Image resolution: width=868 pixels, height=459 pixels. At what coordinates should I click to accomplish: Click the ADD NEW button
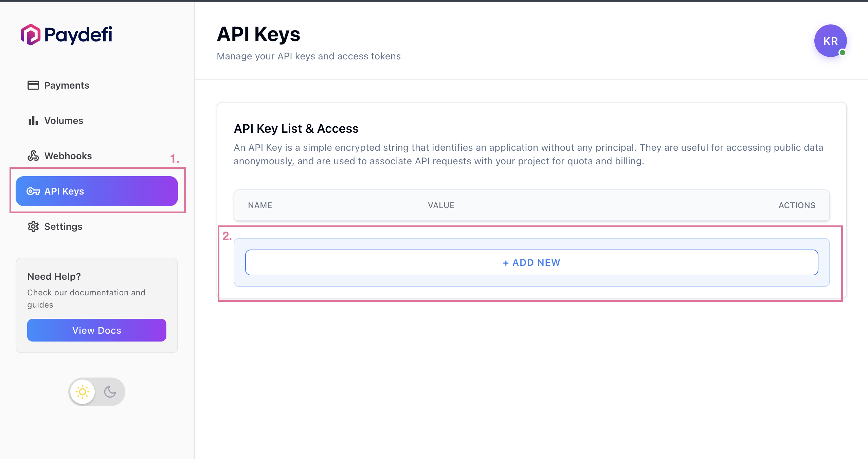click(531, 262)
